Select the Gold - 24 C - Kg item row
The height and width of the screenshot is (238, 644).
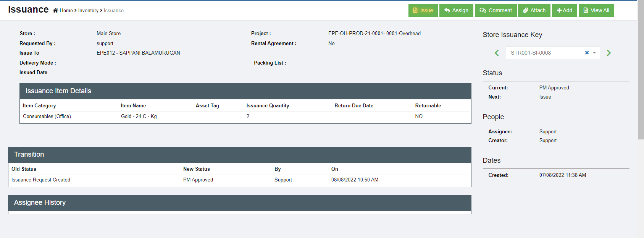(x=139, y=117)
